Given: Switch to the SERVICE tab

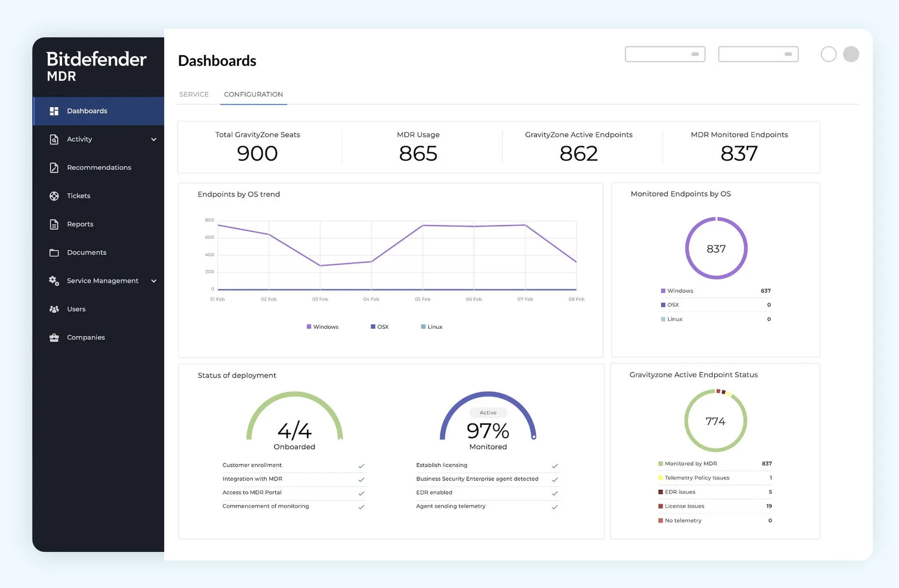Looking at the screenshot, I should (x=194, y=95).
